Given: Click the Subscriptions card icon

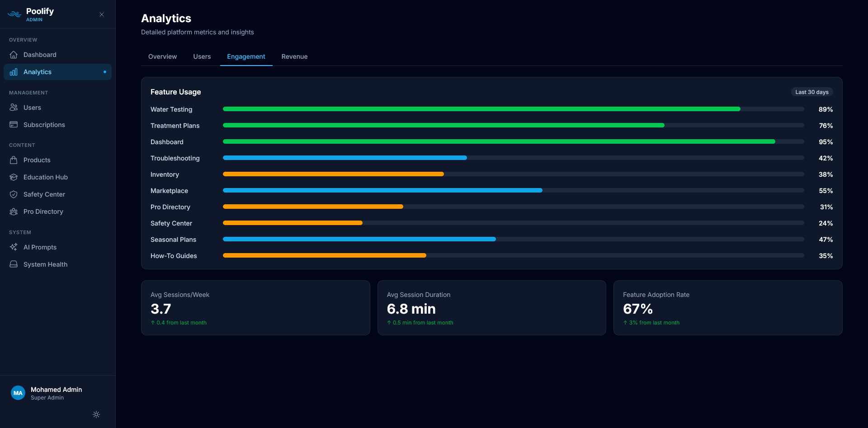Looking at the screenshot, I should pyautogui.click(x=14, y=124).
